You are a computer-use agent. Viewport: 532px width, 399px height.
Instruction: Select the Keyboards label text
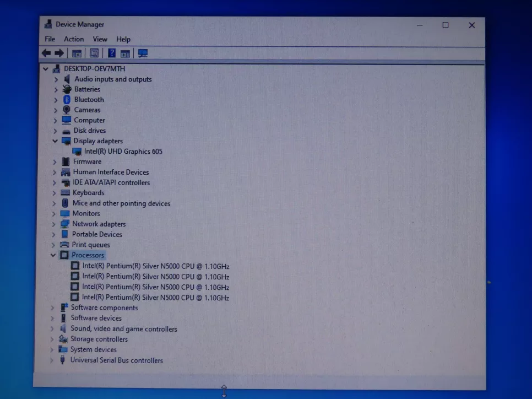(x=88, y=192)
